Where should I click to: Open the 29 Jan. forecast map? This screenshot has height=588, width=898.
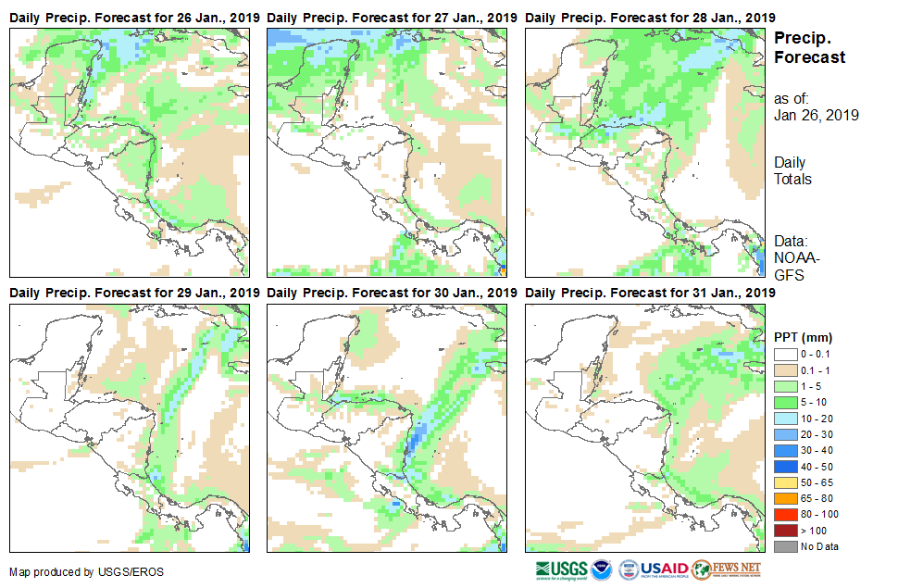[x=129, y=427]
